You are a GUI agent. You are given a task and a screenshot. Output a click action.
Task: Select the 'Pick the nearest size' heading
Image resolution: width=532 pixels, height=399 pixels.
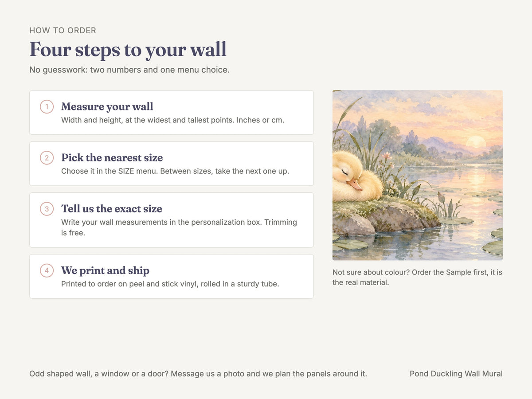click(112, 157)
